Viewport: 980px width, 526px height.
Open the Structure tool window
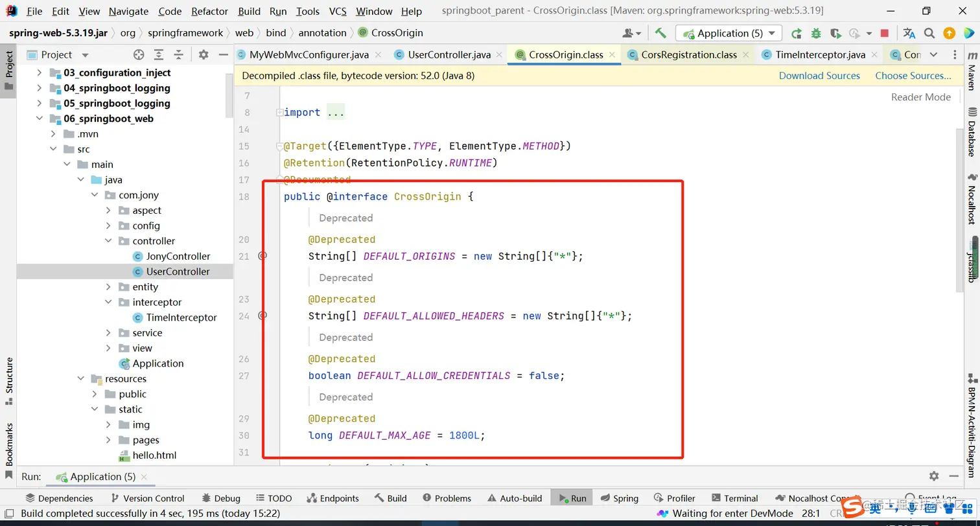9,381
